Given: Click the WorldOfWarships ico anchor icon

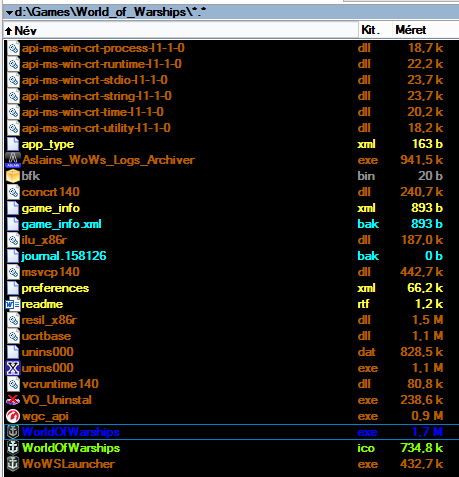Looking at the screenshot, I should tap(13, 448).
